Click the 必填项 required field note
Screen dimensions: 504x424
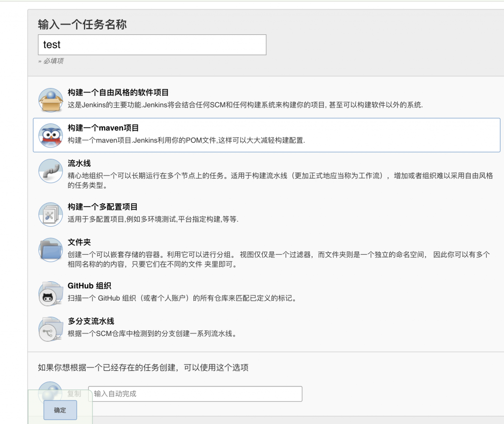(52, 60)
